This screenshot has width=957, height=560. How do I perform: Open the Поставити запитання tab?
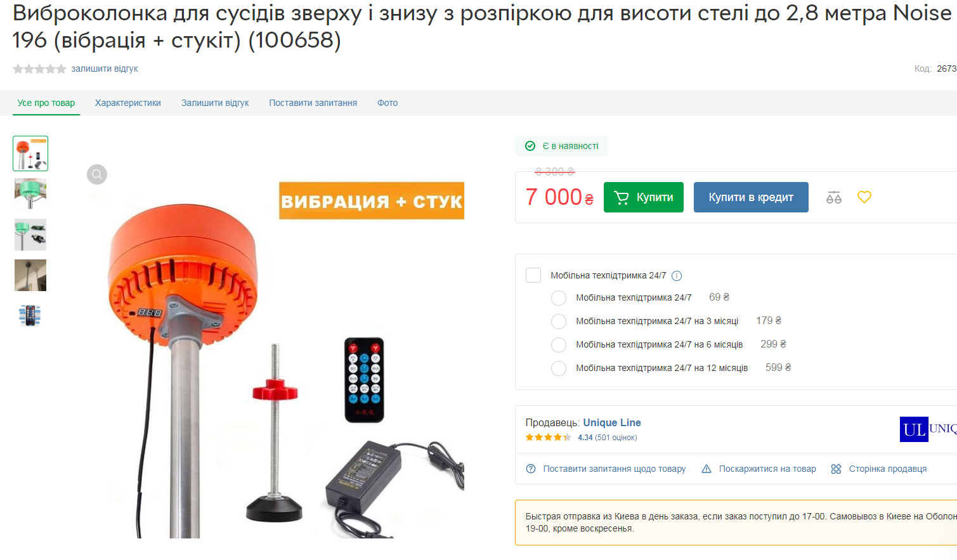click(x=313, y=103)
